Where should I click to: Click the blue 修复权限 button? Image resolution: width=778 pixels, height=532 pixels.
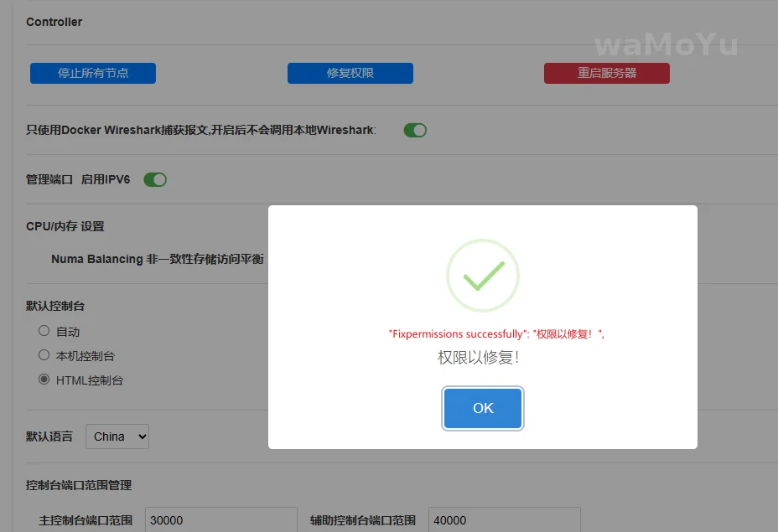pos(350,73)
